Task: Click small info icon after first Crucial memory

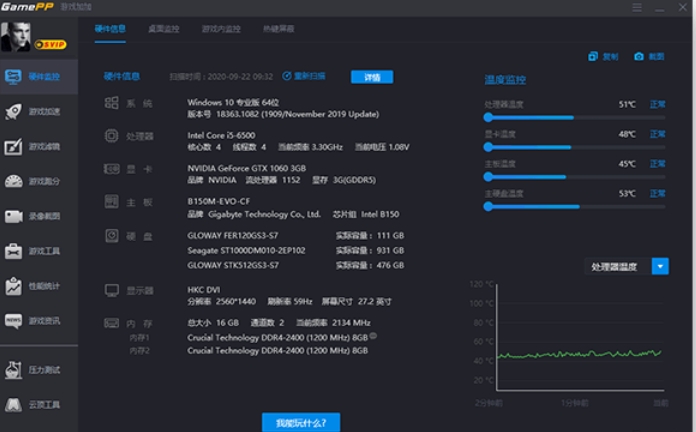Action: 373,336
